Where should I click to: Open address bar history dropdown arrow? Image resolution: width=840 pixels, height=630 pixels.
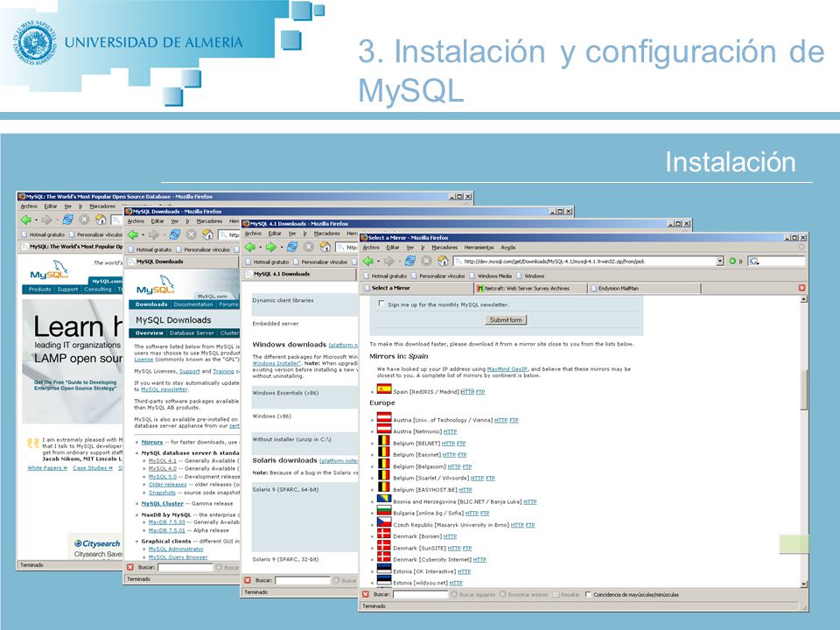[720, 262]
